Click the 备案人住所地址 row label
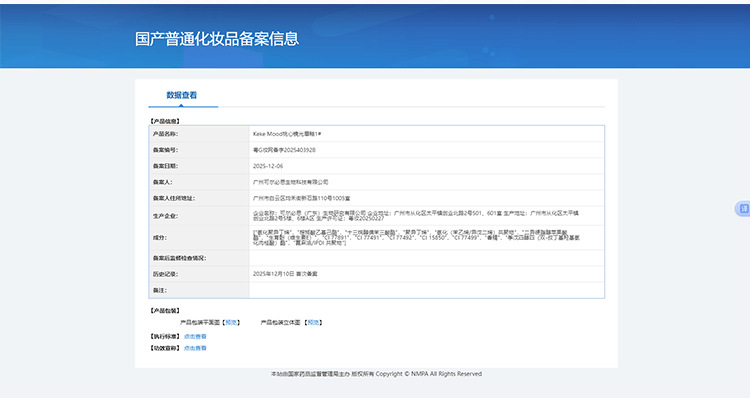Image resolution: width=750 pixels, height=398 pixels. (174, 198)
